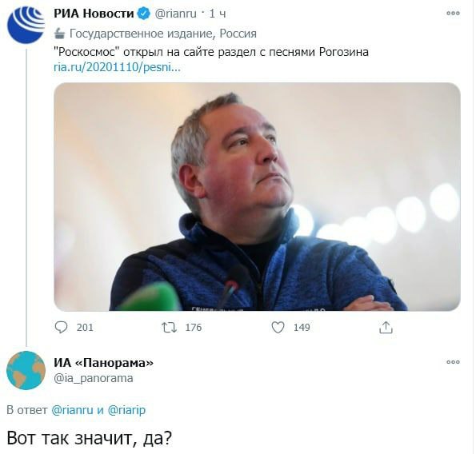This screenshot has width=476, height=454.
Task: Click the state media podium icon
Action: (59, 34)
